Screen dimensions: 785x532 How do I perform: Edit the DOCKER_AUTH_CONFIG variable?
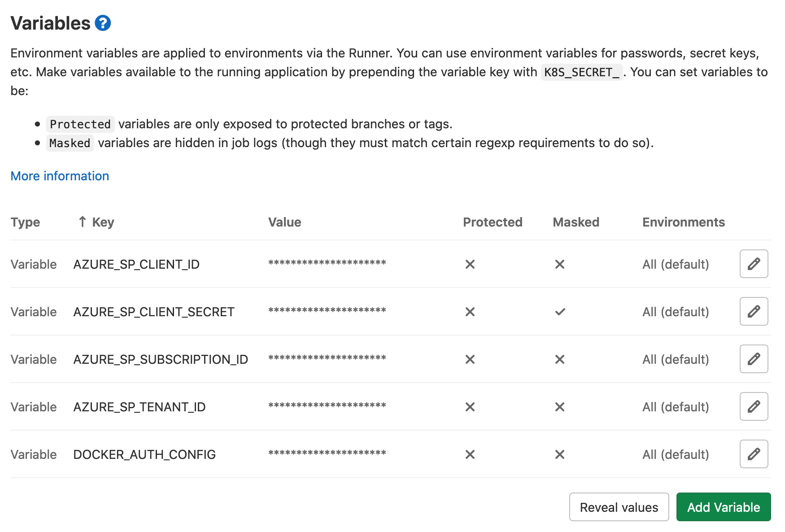(753, 454)
